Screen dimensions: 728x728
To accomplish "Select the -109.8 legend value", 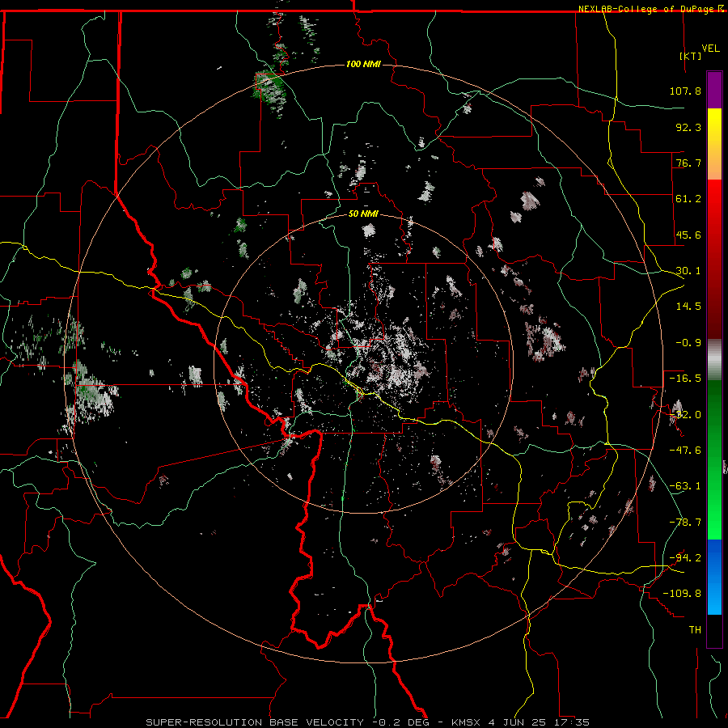I will (683, 594).
